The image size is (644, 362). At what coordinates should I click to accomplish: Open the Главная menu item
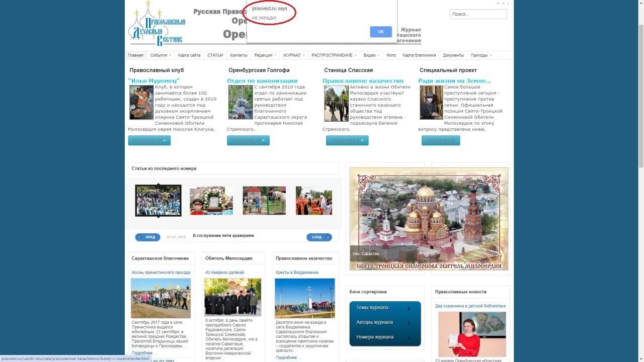coord(135,55)
